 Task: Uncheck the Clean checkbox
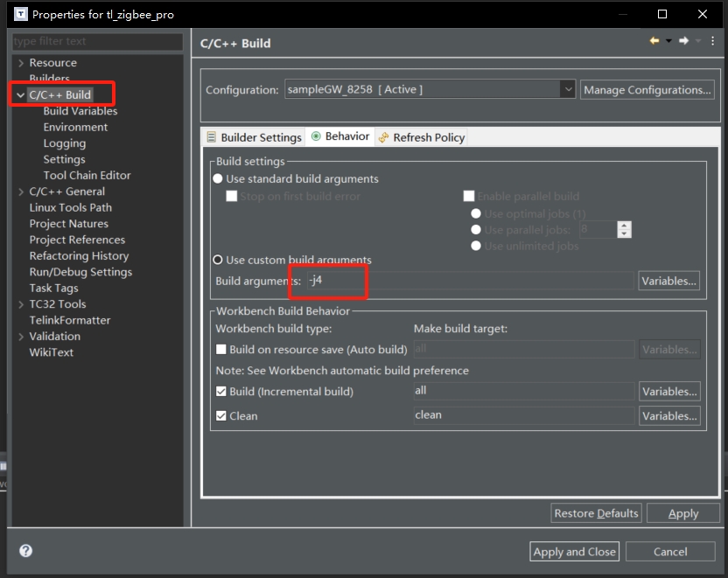pos(221,416)
